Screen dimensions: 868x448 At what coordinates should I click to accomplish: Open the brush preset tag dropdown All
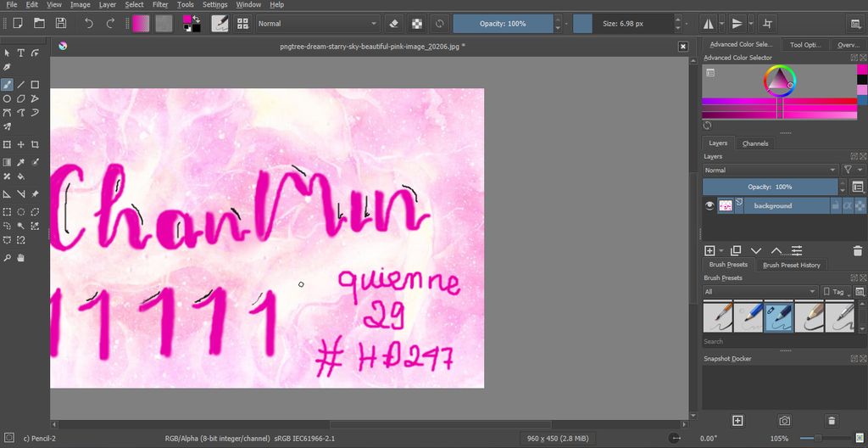[760, 292]
